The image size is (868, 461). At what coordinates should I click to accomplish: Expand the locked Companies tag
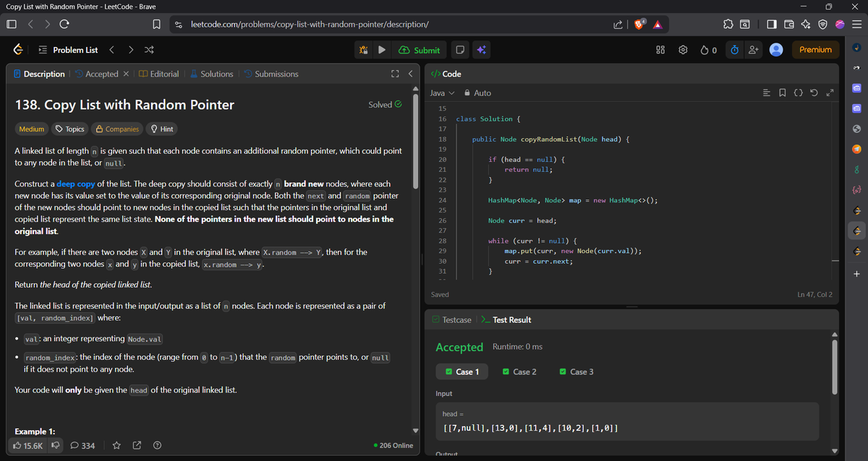coord(117,129)
